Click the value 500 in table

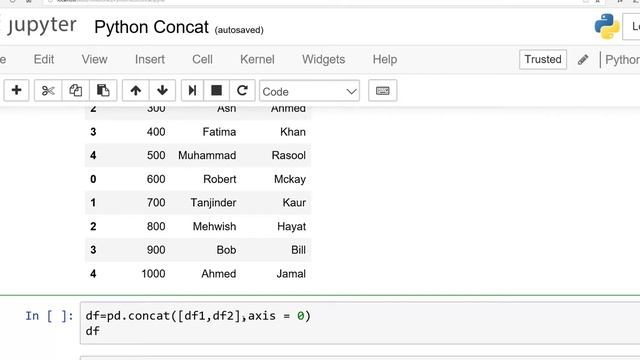click(156, 156)
